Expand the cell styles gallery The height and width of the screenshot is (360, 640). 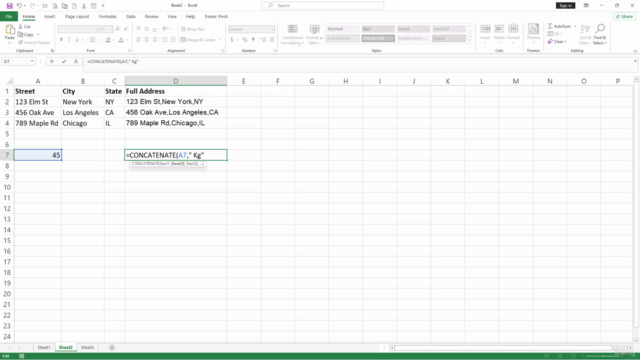point(469,40)
